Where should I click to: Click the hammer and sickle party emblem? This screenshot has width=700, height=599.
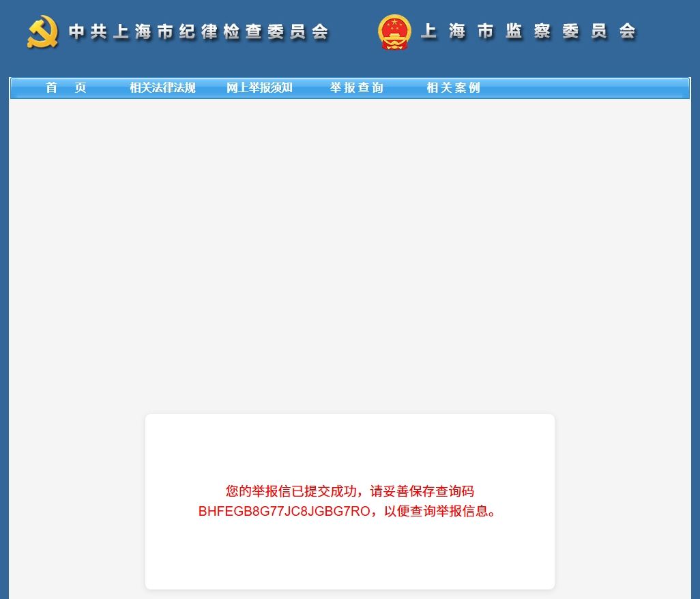[x=42, y=31]
